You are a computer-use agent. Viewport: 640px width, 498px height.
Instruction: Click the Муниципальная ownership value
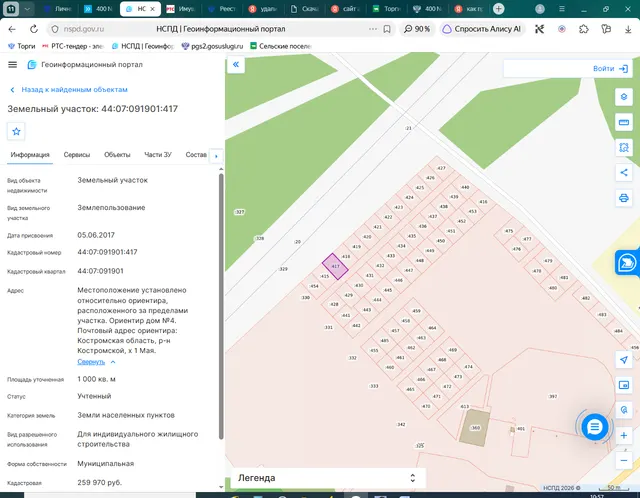tap(106, 464)
